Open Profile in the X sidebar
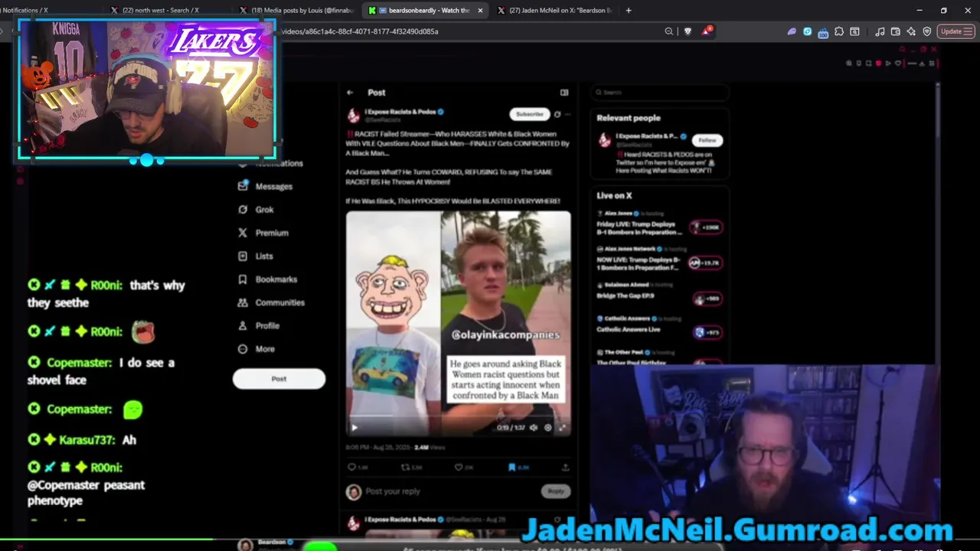The image size is (980, 551). [259, 325]
